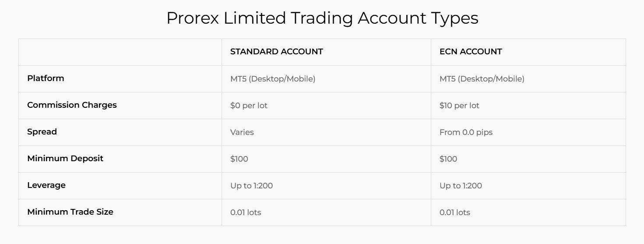Viewport: 644px width, 244px height.
Task: Click the Commission Charges row label
Action: (x=72, y=105)
